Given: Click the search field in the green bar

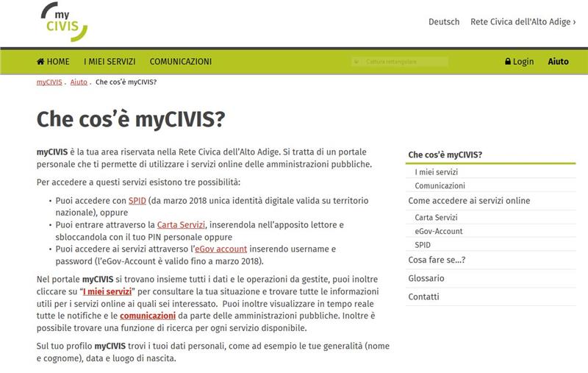Looking at the screenshot, I should (x=404, y=62).
